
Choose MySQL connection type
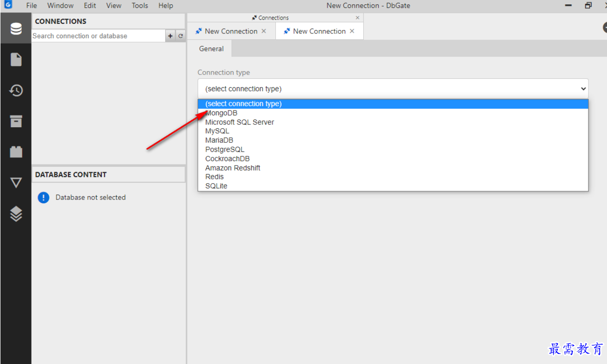click(x=393, y=131)
